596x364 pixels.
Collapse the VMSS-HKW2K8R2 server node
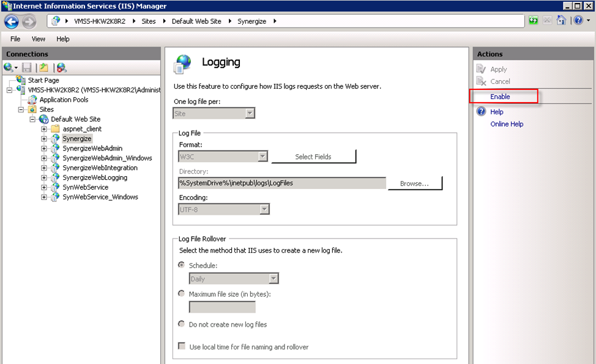pos(10,90)
